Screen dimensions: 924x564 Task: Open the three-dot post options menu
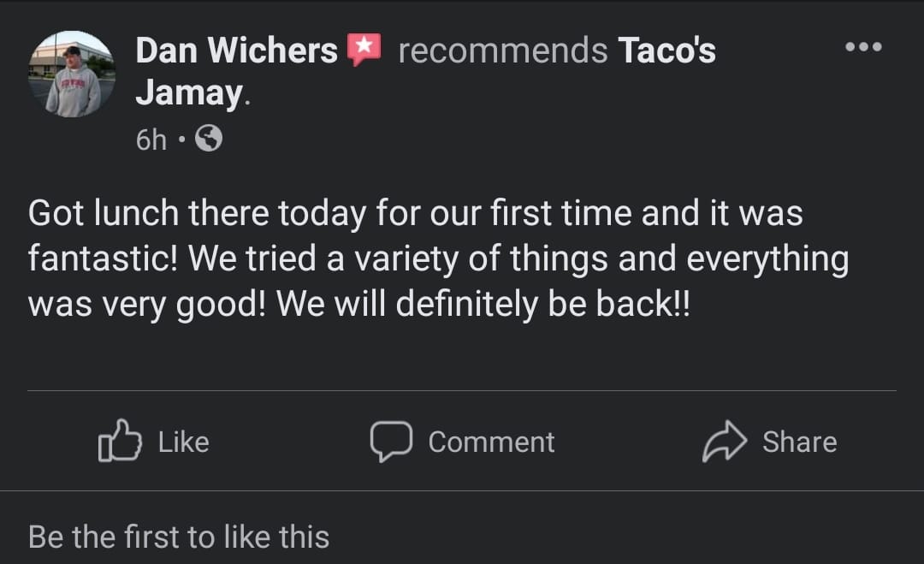[862, 46]
